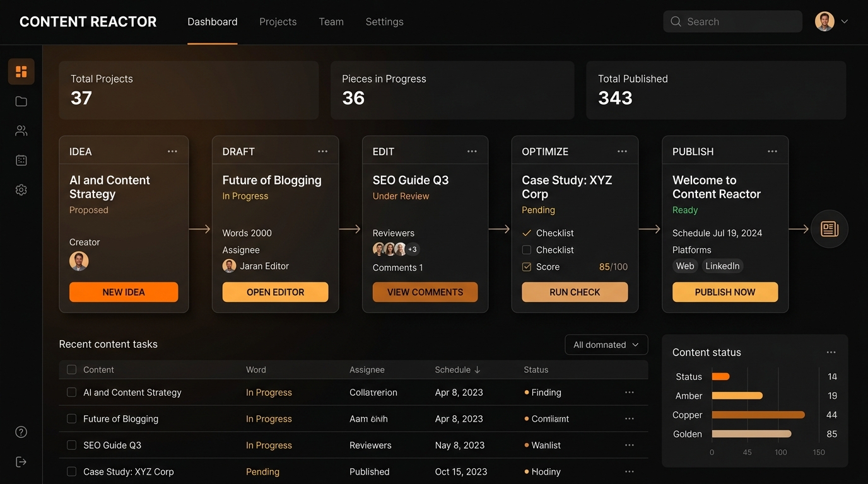Click the Pending status of the Case Study row
Screen dimensions: 868x484
(262, 471)
